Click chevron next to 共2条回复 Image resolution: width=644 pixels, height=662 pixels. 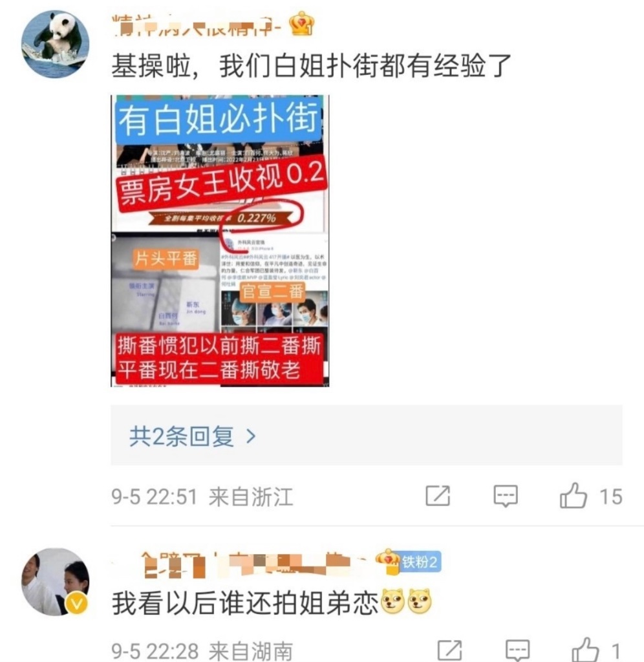(251, 436)
